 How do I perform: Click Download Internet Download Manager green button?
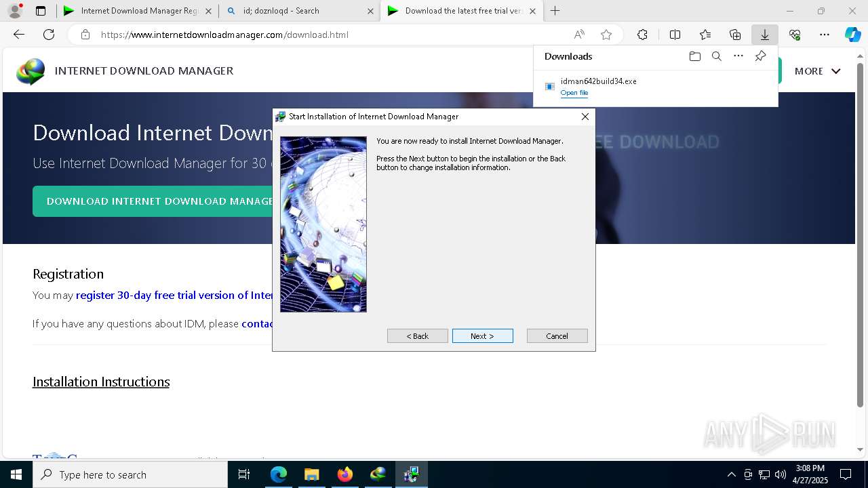[x=153, y=201]
